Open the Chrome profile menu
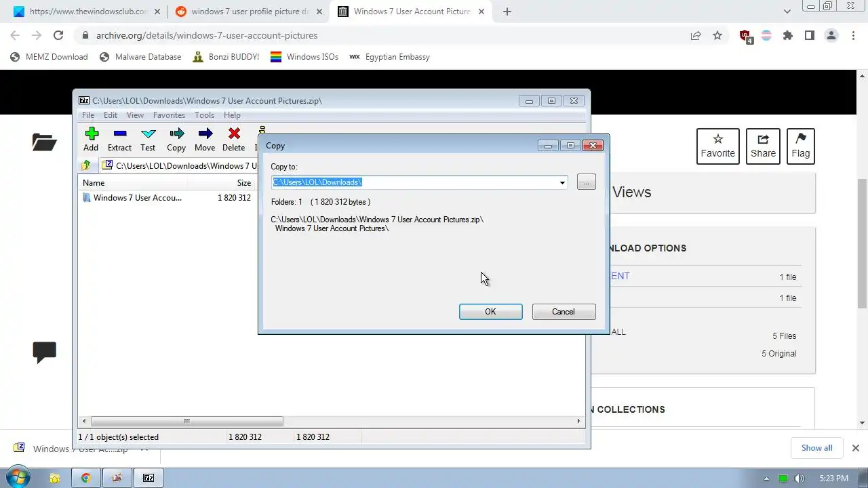Image resolution: width=868 pixels, height=488 pixels. [x=831, y=35]
